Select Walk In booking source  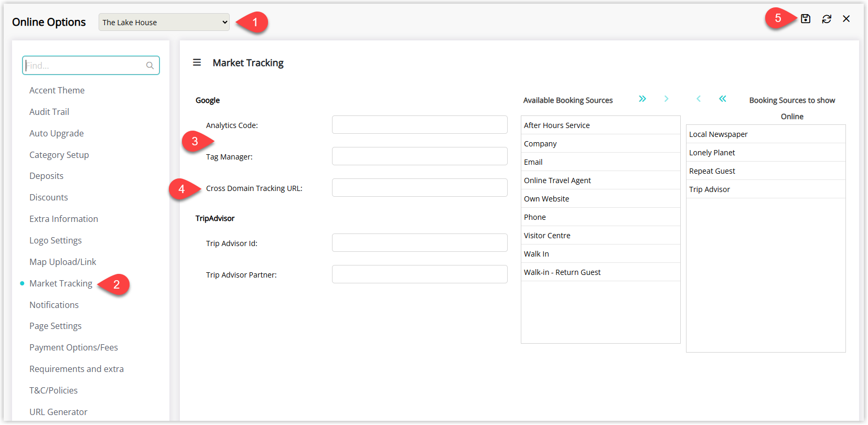point(601,254)
